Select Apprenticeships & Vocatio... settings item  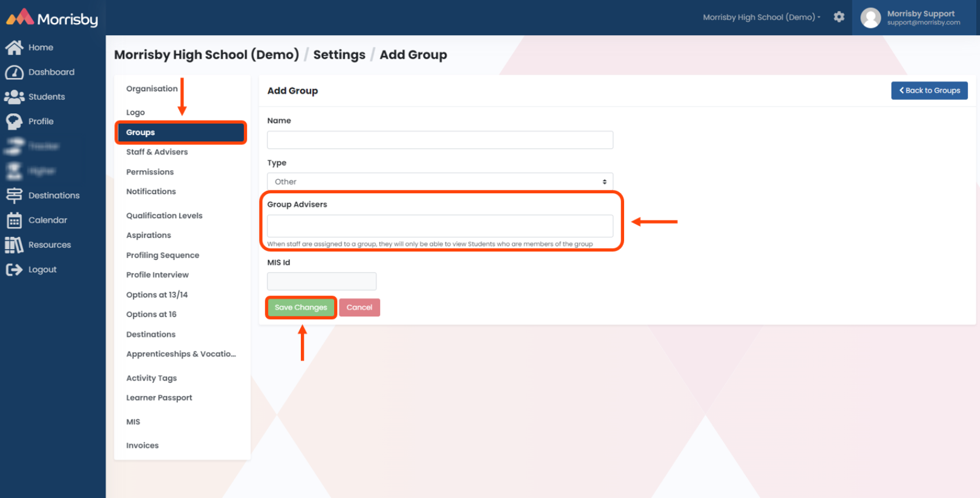coord(181,354)
